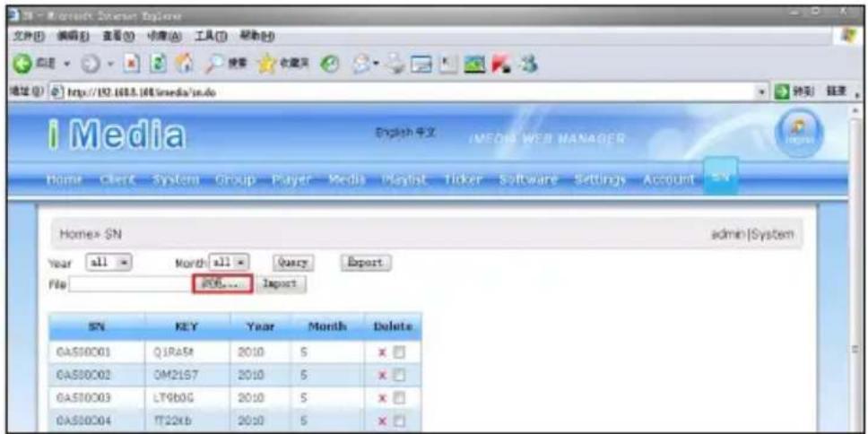This screenshot has height=434, width=868.
Task: Click the browser Forward arrow button
Action: pos(91,65)
